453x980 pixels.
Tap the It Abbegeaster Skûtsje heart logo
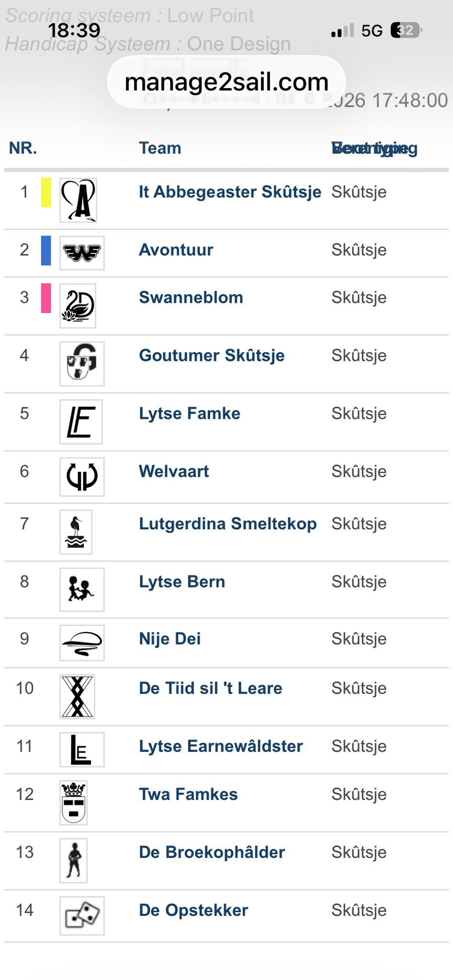(x=78, y=200)
